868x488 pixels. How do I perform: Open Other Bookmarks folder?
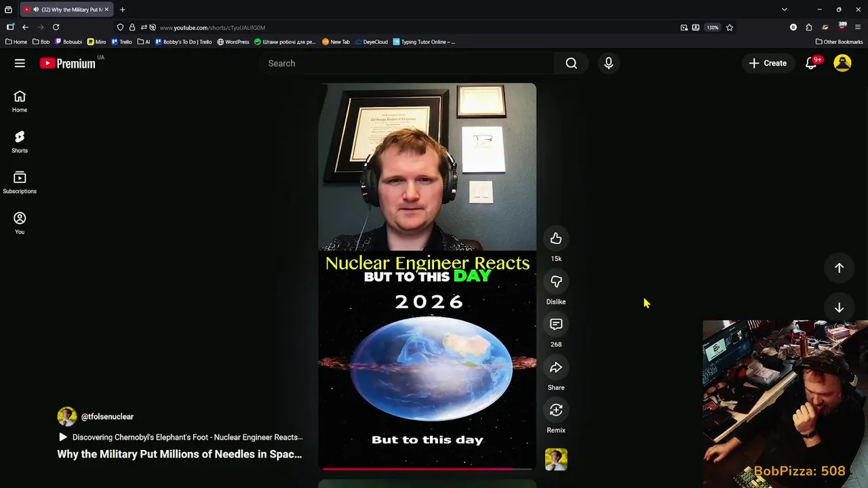tap(839, 42)
